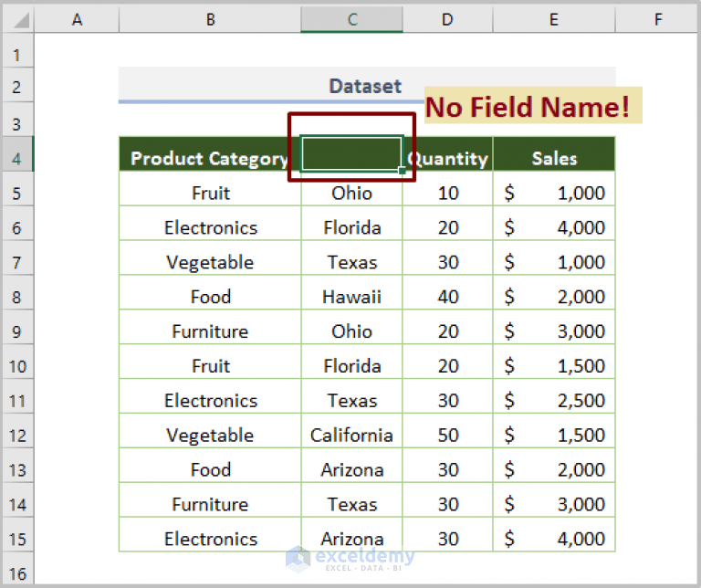Image resolution: width=701 pixels, height=588 pixels.
Task: Select Ohio cell in row 9
Action: pyautogui.click(x=351, y=327)
